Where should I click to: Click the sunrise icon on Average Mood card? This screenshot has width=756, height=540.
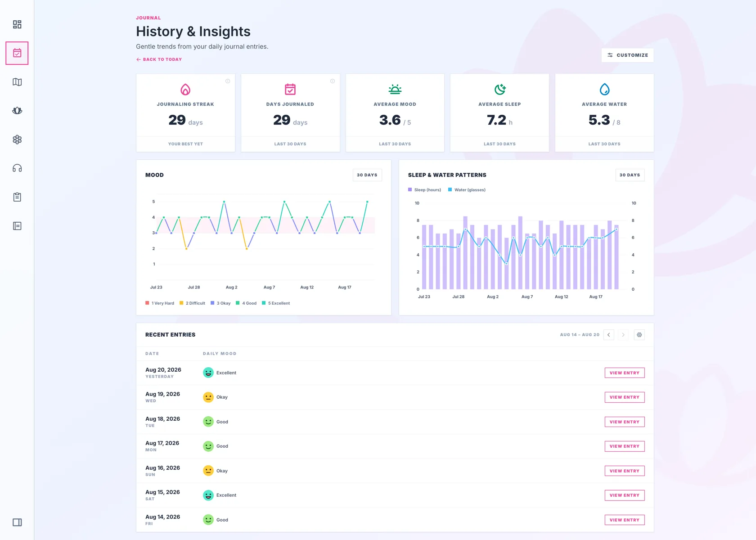(395, 90)
